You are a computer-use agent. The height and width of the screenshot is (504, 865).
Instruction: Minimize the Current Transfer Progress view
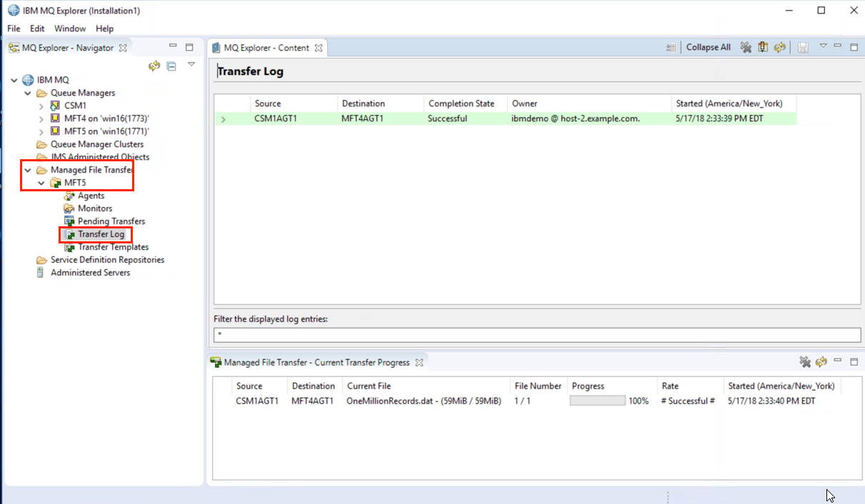[838, 361]
